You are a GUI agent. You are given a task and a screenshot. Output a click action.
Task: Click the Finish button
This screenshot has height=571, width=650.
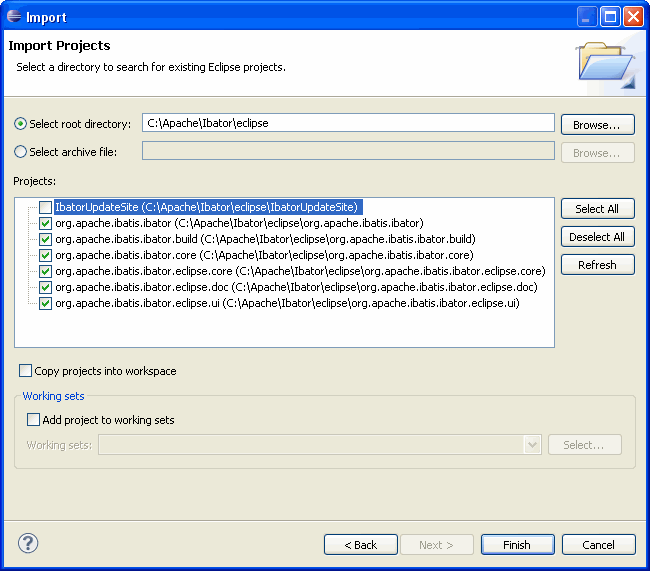(517, 544)
